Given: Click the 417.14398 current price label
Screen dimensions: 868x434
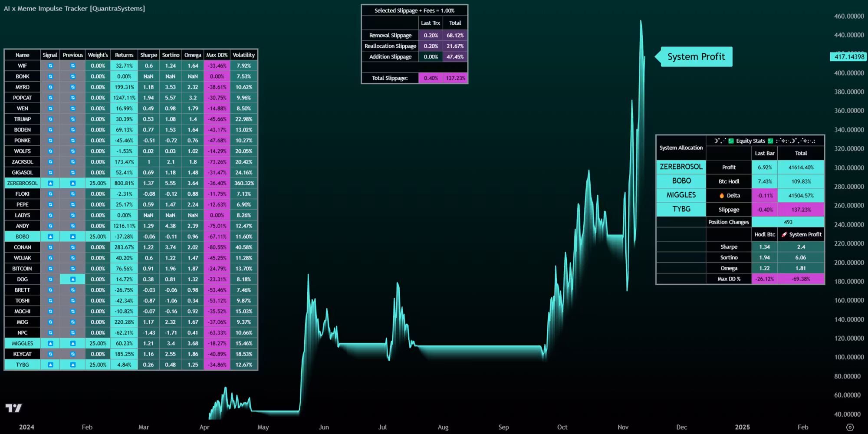Looking at the screenshot, I should (848, 57).
